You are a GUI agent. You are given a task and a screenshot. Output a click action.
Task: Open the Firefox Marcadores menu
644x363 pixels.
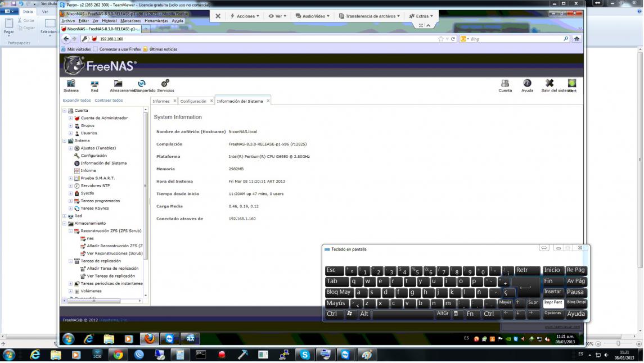tap(130, 21)
